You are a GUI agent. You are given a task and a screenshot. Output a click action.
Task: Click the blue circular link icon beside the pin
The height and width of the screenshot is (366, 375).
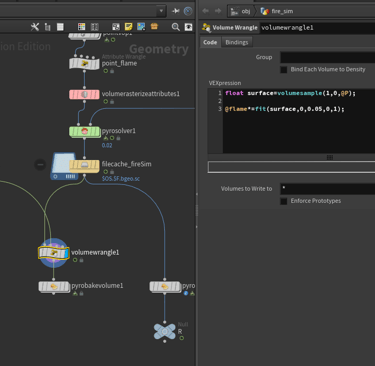[188, 11]
